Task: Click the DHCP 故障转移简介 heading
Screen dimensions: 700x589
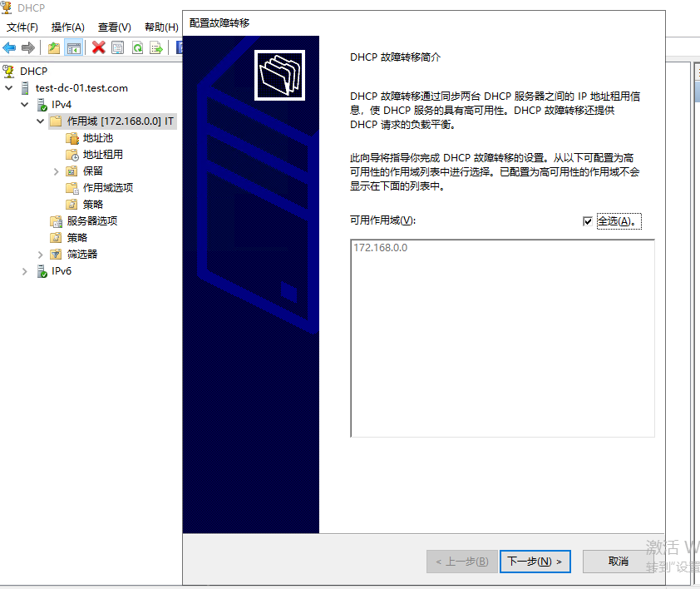Action: pyautogui.click(x=395, y=57)
